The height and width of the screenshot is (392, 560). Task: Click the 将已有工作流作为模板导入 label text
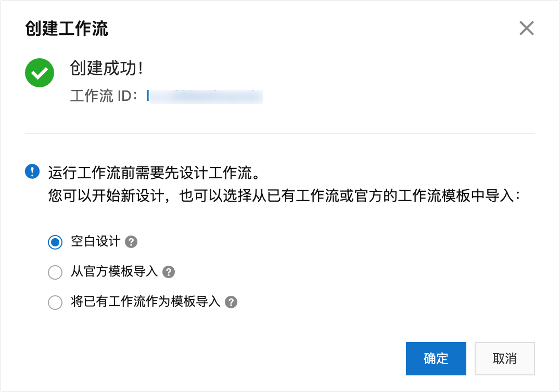145,302
